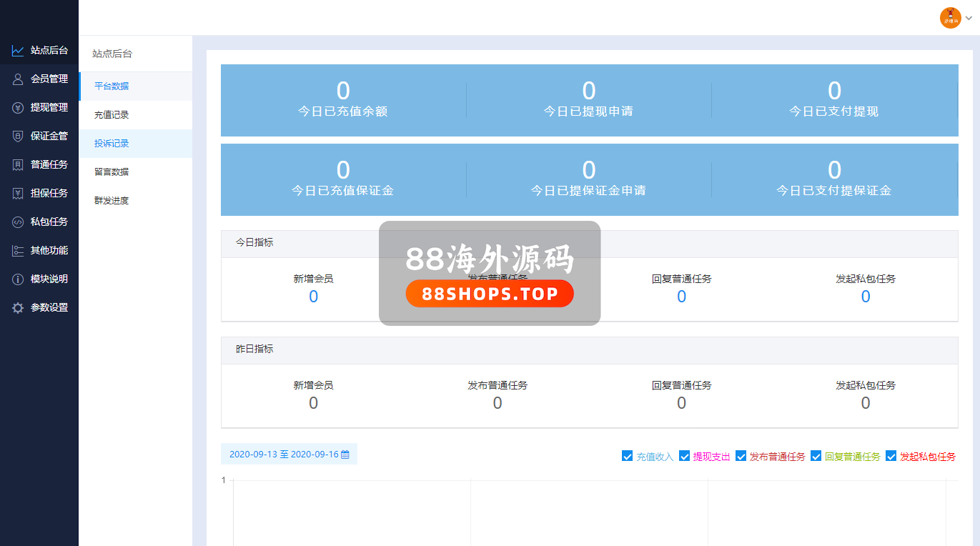The height and width of the screenshot is (546, 980).
Task: Click the 参数设置 gear icon
Action: 18,308
